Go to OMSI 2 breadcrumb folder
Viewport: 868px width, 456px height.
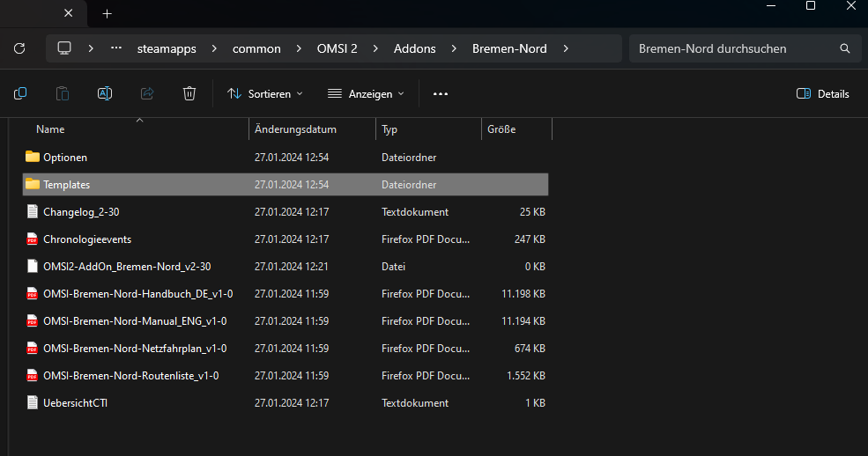point(337,48)
